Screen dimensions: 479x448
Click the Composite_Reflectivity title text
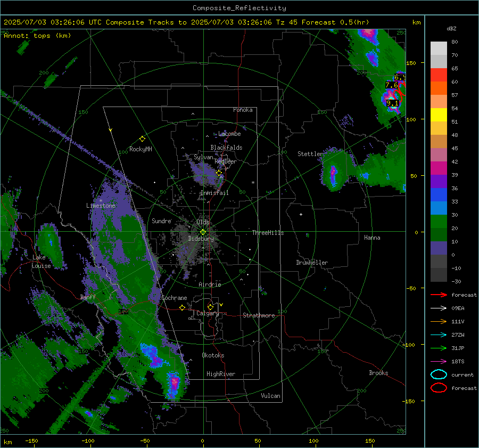tap(240, 8)
